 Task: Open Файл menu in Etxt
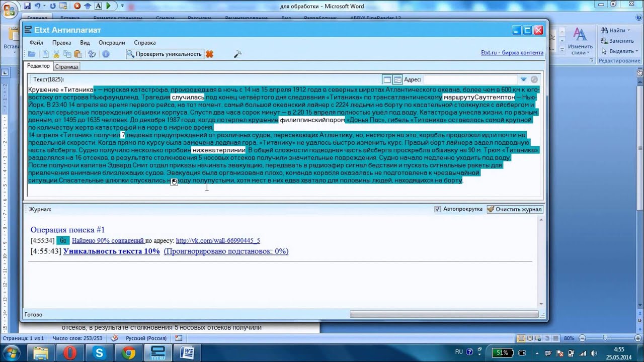tap(36, 43)
